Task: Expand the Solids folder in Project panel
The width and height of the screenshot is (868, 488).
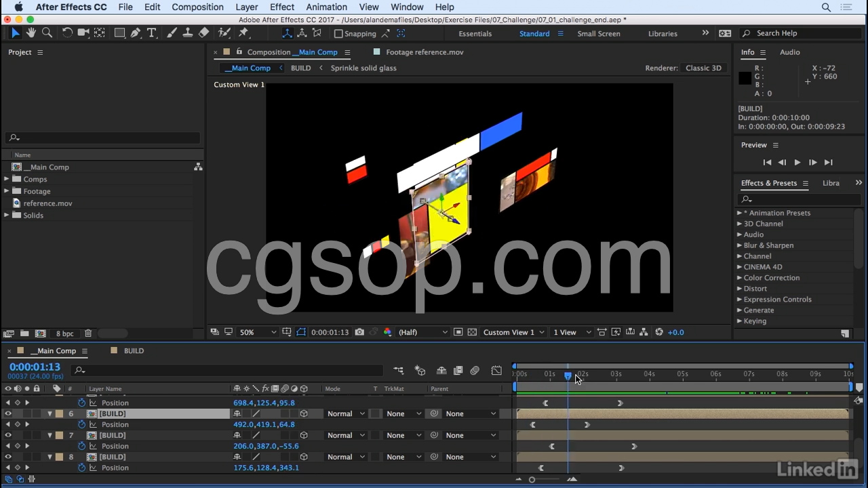Action: [7, 216]
